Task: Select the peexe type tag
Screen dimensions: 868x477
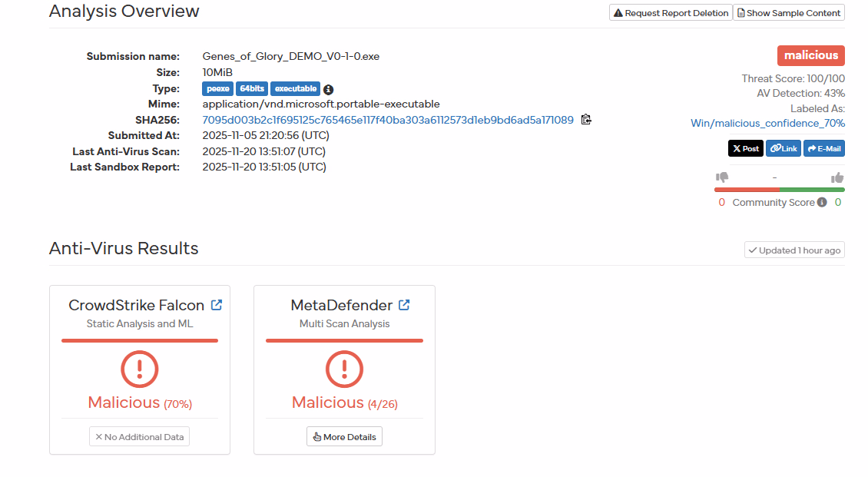Action: point(217,89)
